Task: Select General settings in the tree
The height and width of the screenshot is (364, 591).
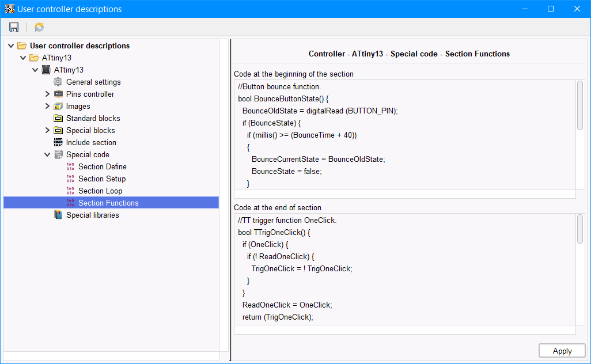Action: [93, 82]
